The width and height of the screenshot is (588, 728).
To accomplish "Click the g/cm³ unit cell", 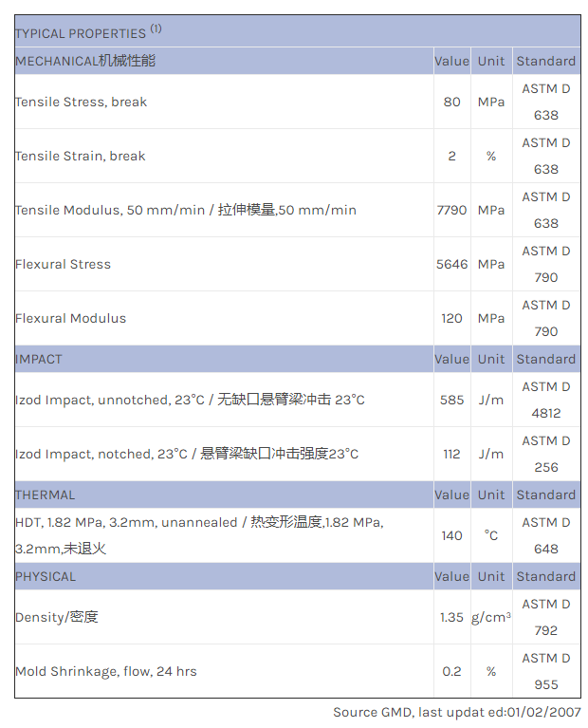I will pos(491,617).
